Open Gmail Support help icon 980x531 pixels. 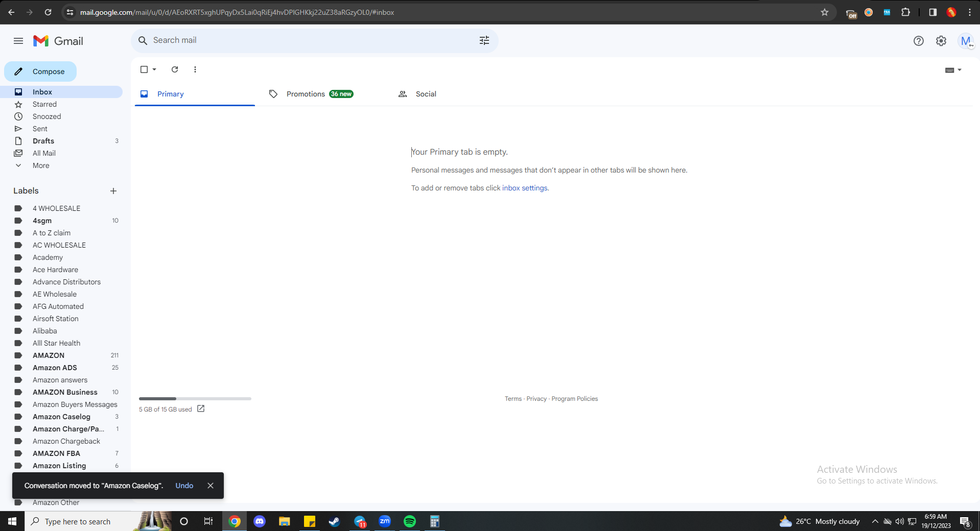point(919,41)
